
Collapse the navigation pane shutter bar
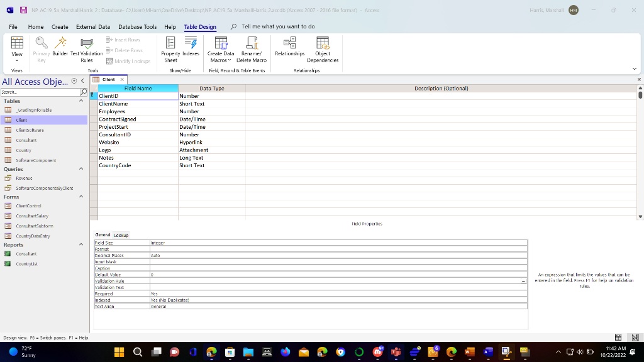click(x=82, y=81)
